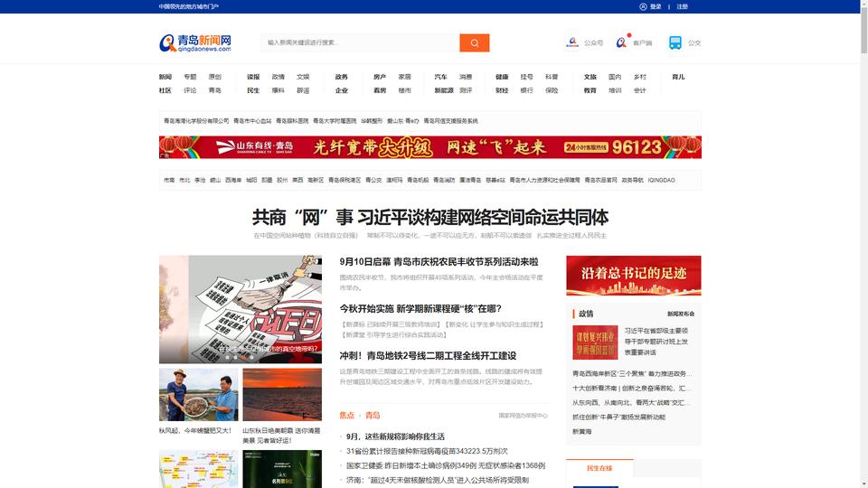Click the IQINGDAO link
868x488 pixels.
click(662, 180)
